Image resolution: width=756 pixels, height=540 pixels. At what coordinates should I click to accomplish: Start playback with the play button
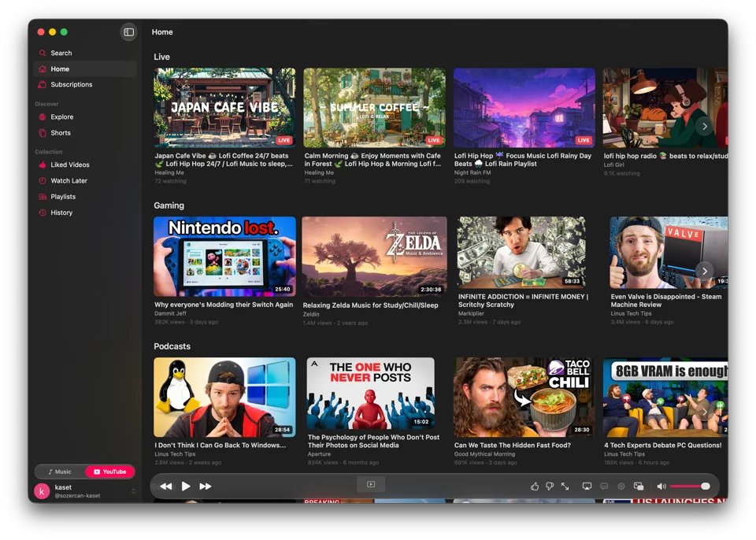click(x=186, y=486)
